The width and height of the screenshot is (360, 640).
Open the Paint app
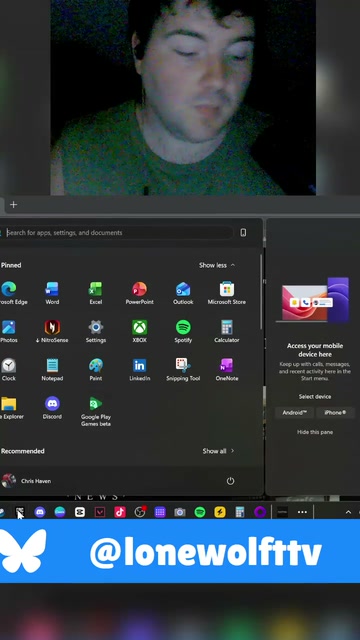[x=96, y=370]
